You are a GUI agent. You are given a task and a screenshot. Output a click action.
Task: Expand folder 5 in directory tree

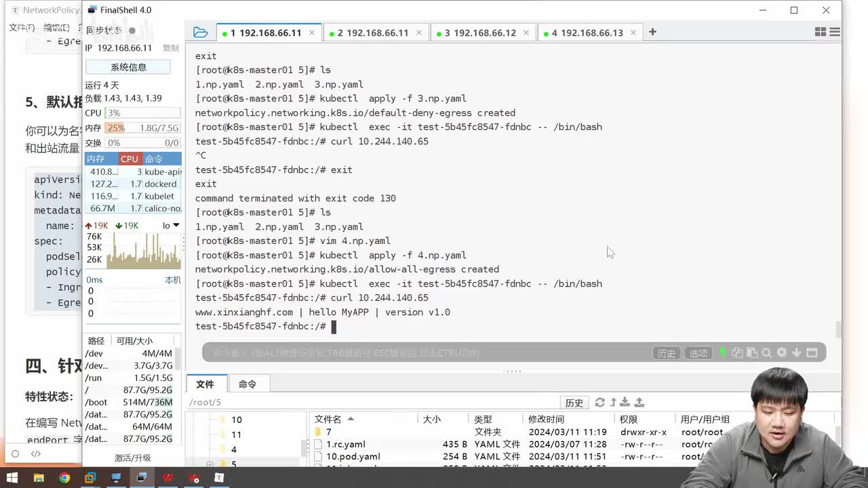coord(210,464)
